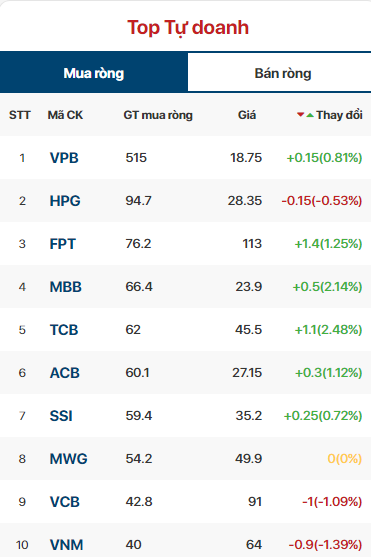Open the ACB stock code link
Screen dimensions: 371x557
(x=65, y=373)
